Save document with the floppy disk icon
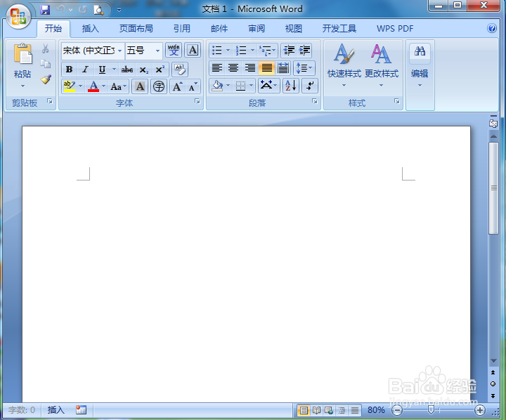Screen dimensions: 506x420 45,10
